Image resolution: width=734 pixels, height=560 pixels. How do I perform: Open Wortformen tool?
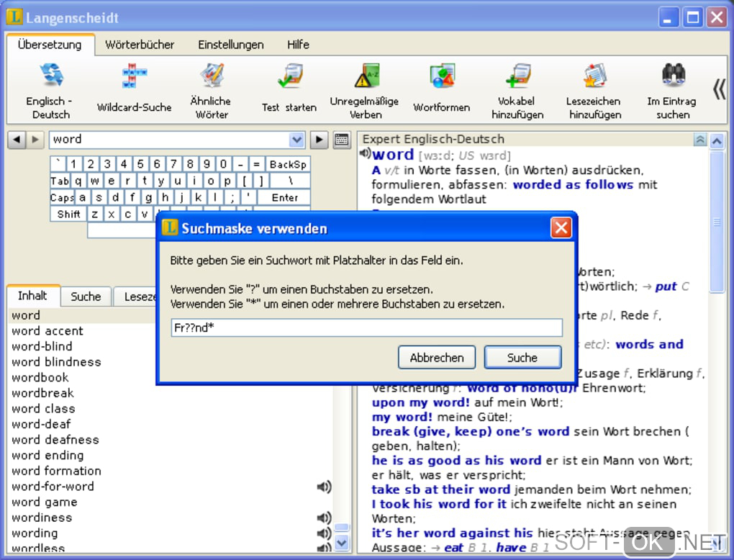[441, 89]
